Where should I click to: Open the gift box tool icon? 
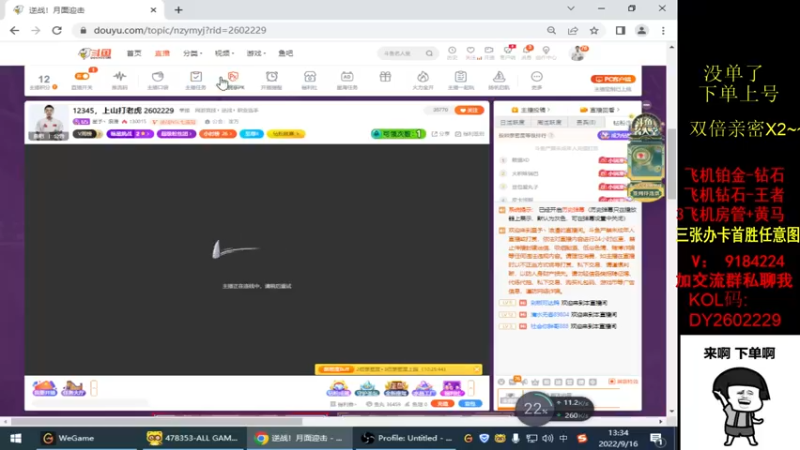click(385, 77)
